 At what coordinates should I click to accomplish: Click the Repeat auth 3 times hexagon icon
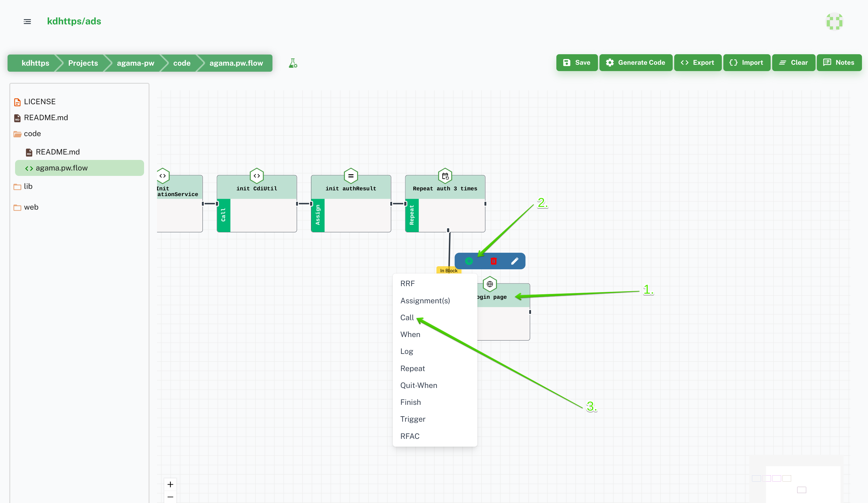[445, 176]
